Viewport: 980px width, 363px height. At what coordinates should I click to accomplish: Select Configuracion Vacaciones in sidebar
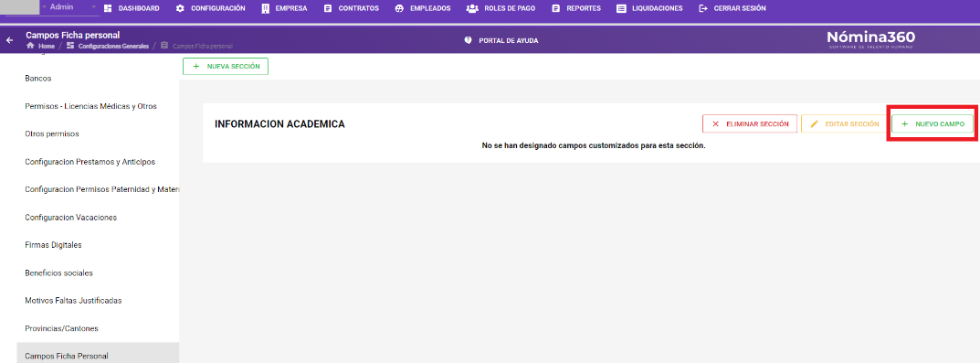coord(70,218)
